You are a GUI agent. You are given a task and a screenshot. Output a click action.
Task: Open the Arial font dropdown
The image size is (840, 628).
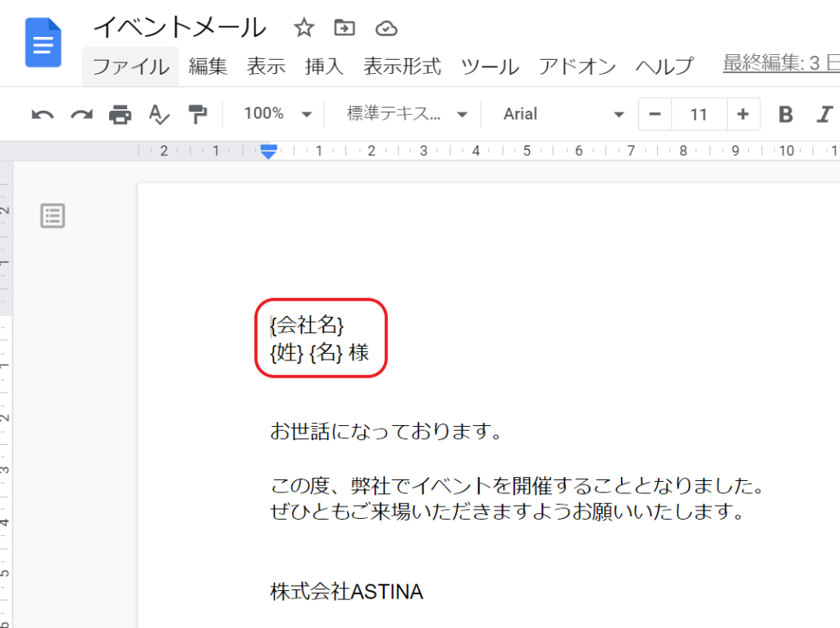tap(564, 113)
